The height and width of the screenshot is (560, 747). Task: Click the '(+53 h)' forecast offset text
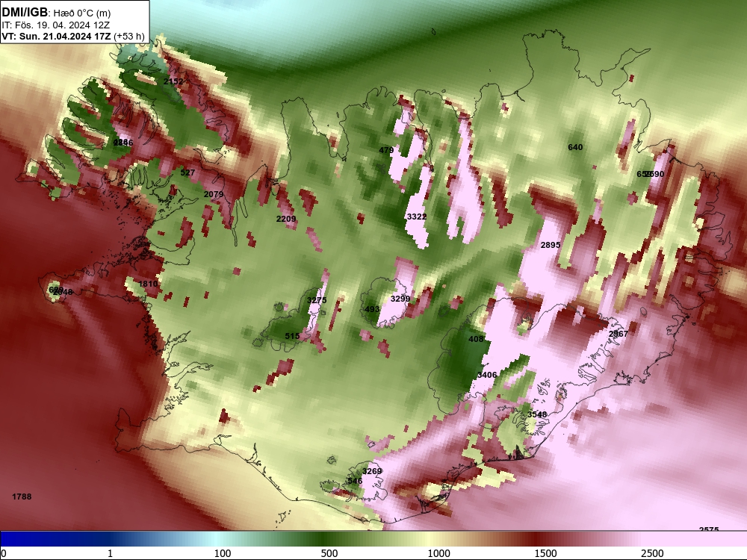pos(128,37)
